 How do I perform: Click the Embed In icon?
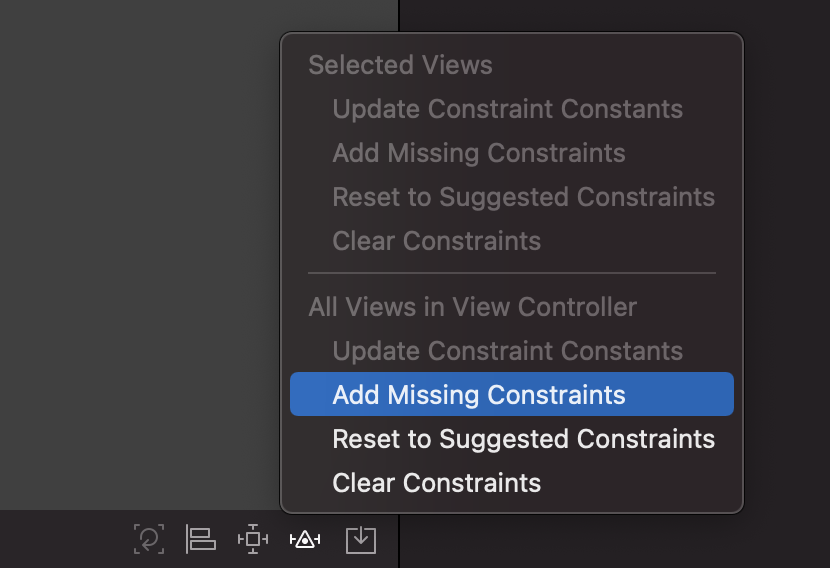(361, 540)
